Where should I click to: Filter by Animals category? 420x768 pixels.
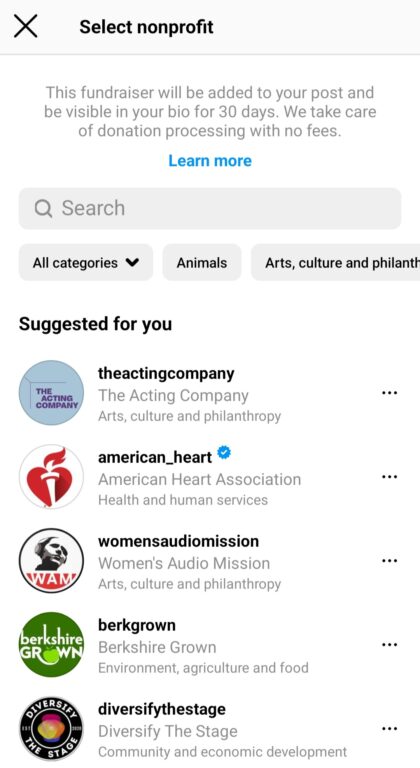click(x=202, y=263)
